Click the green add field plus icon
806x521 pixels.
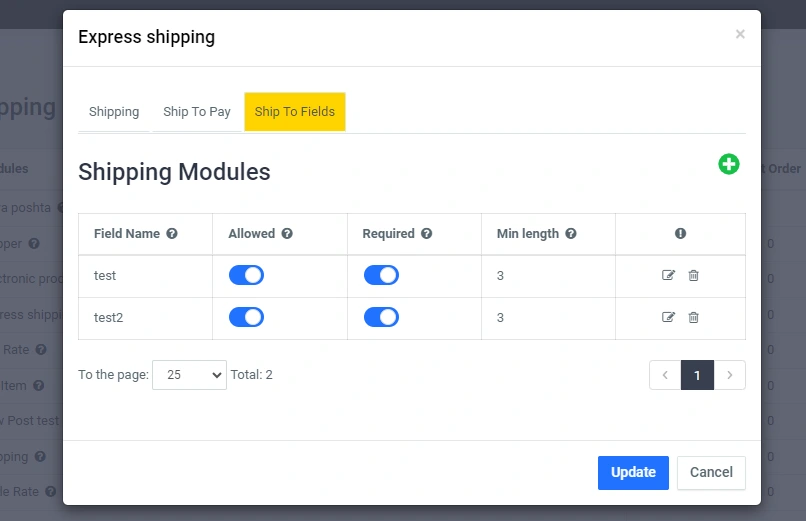[729, 164]
